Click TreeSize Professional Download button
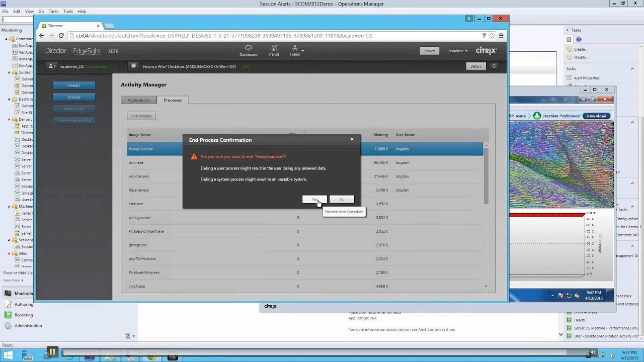644x362 pixels. click(x=596, y=116)
